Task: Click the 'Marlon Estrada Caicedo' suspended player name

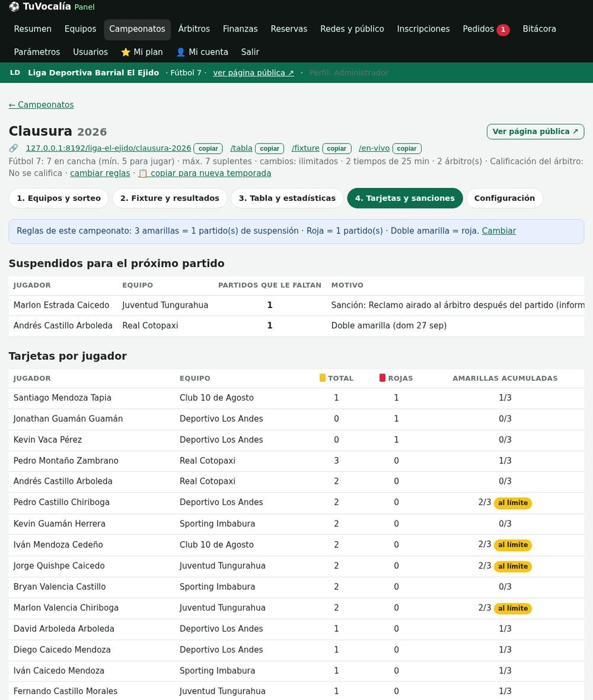Action: pos(61,305)
